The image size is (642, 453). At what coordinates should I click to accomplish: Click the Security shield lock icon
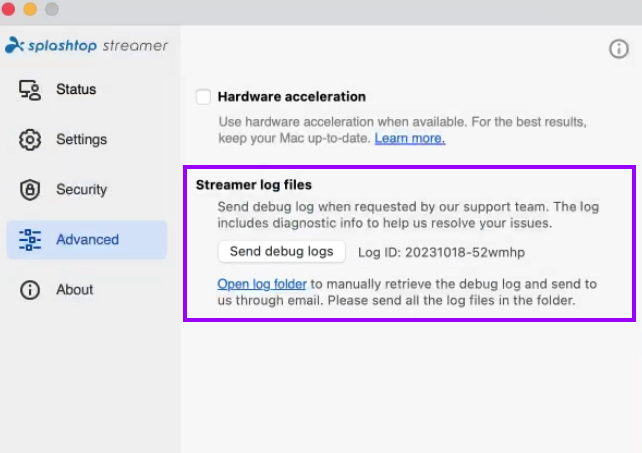click(30, 190)
